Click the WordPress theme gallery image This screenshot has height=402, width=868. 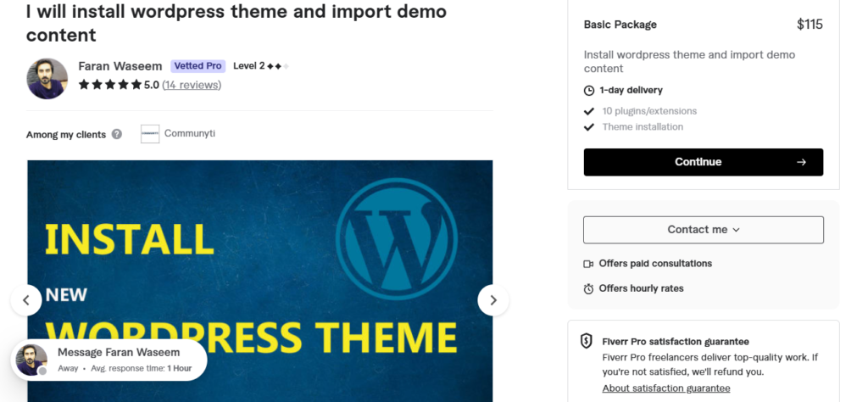pyautogui.click(x=259, y=282)
